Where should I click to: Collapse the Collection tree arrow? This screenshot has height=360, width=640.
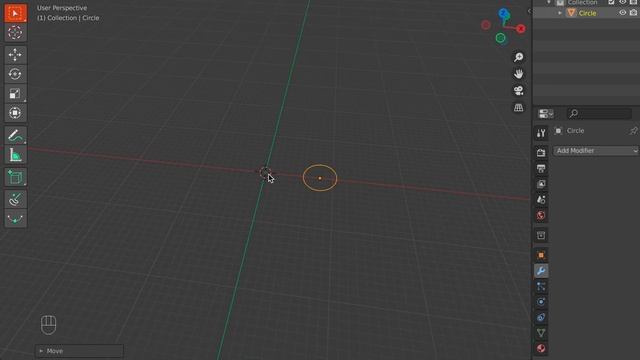pos(549,2)
